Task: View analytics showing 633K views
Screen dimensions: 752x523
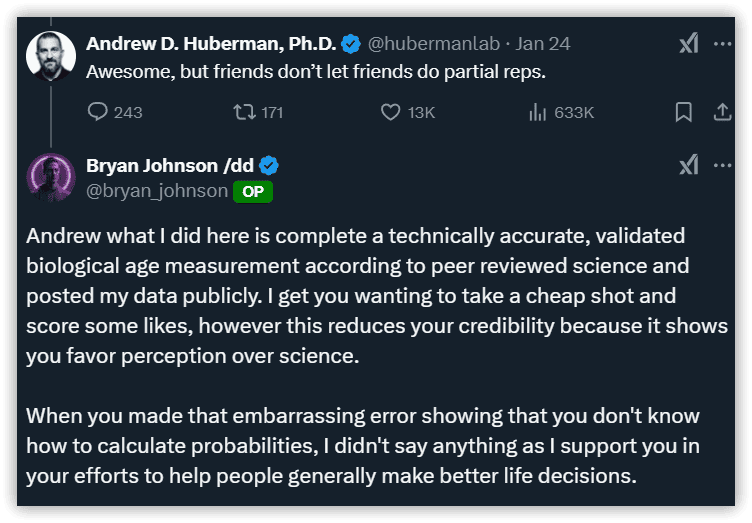Action: [x=561, y=112]
